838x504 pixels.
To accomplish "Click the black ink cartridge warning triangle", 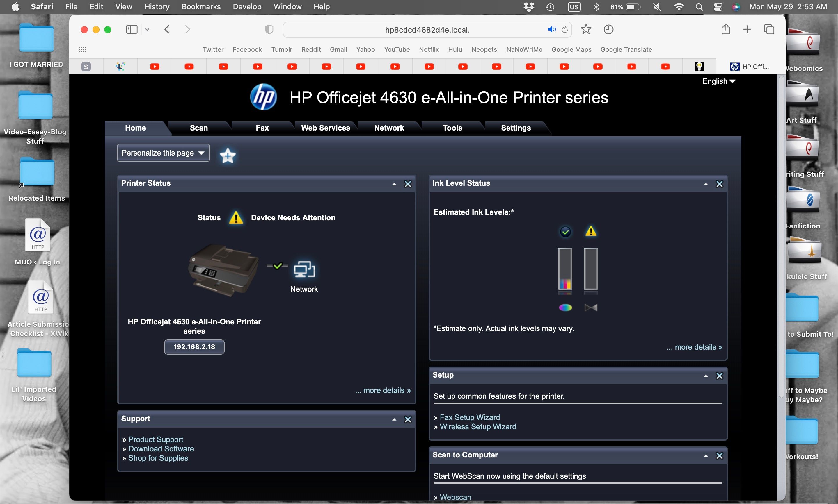I will tap(591, 232).
